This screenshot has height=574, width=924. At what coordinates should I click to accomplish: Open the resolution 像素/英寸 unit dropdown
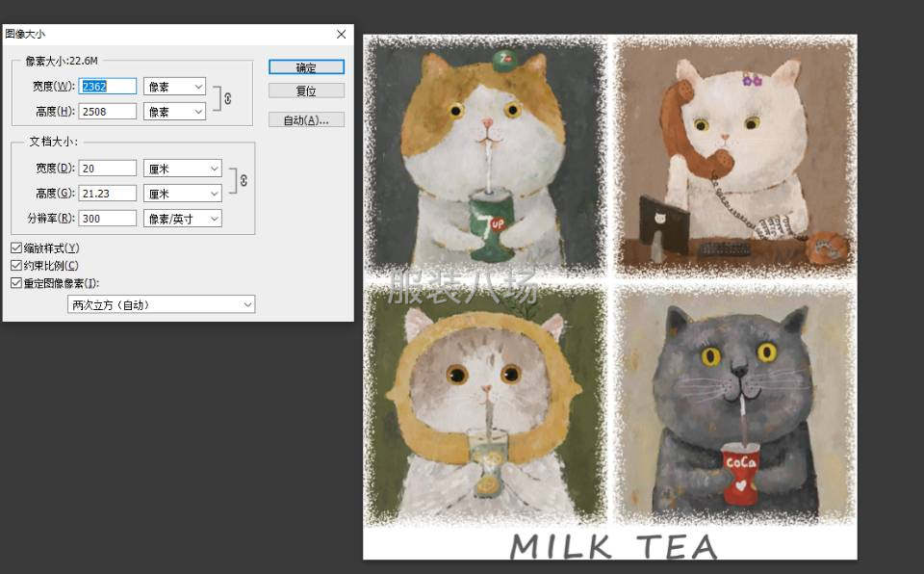coord(183,219)
